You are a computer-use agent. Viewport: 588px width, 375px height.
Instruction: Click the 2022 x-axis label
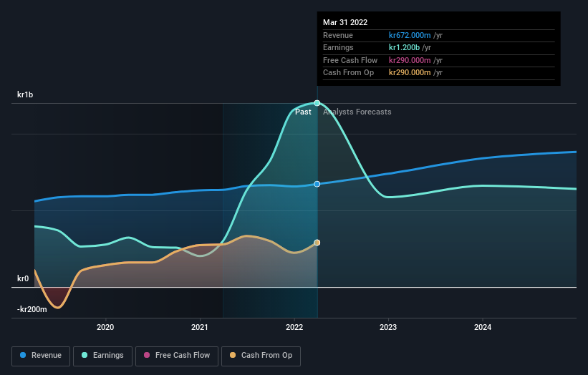pos(294,327)
